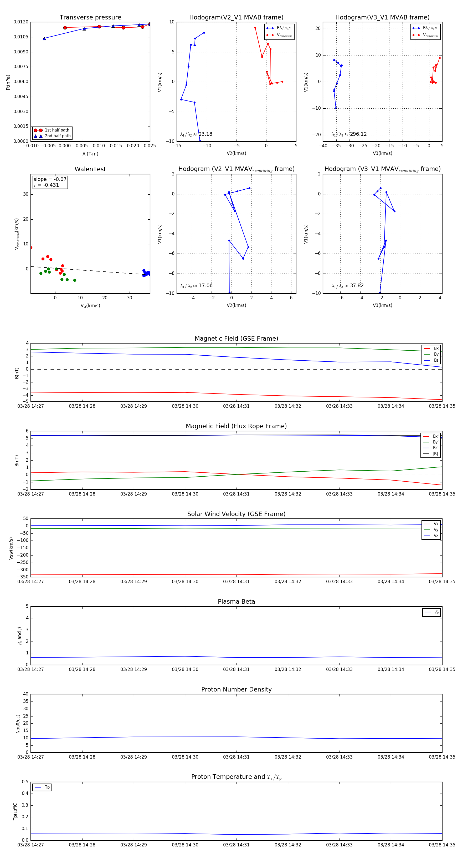This screenshot has width=473, height=868.
Task: Click the 'Plasma Beta' plot title
Action: (x=236, y=602)
